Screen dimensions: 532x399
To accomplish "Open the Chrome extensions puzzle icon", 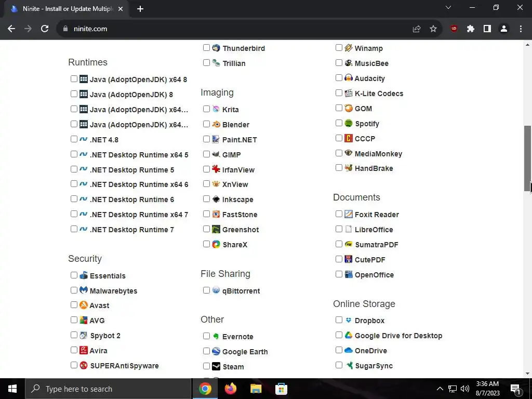I will pyautogui.click(x=470, y=29).
